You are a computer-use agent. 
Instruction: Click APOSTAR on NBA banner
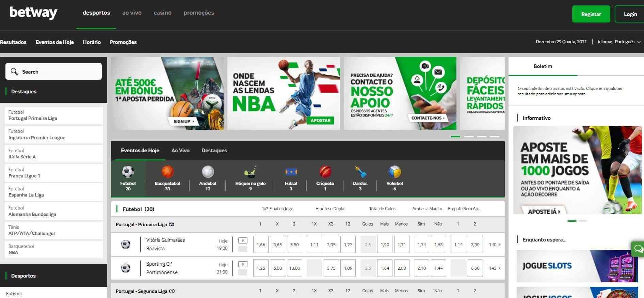[321, 120]
